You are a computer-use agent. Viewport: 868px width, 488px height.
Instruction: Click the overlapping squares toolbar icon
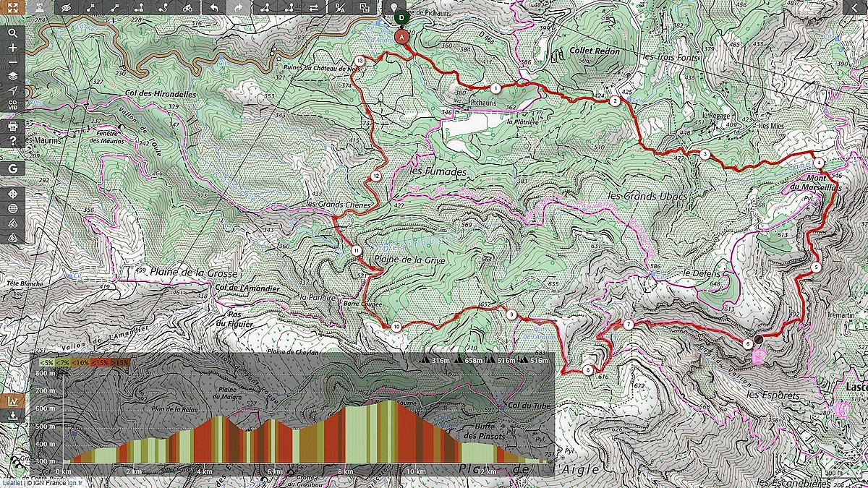[365, 8]
